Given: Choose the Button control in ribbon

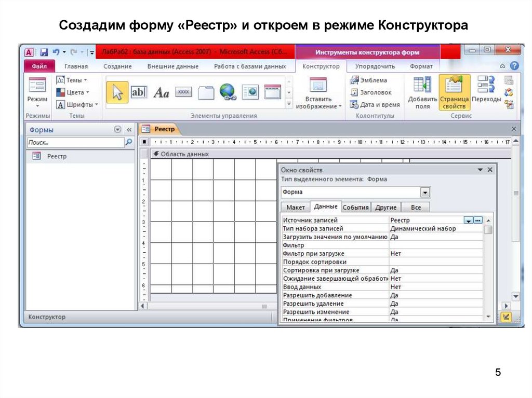Looking at the screenshot, I should pyautogui.click(x=183, y=92).
